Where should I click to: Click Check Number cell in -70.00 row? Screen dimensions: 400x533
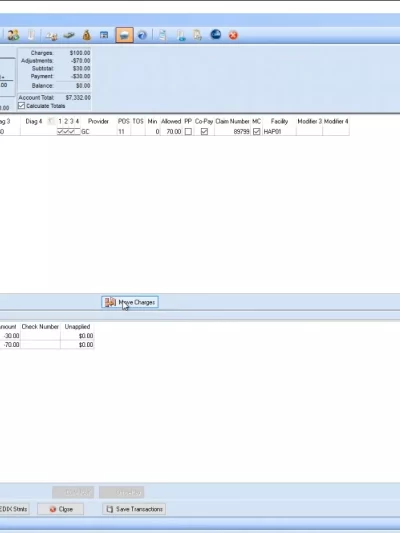click(x=40, y=345)
